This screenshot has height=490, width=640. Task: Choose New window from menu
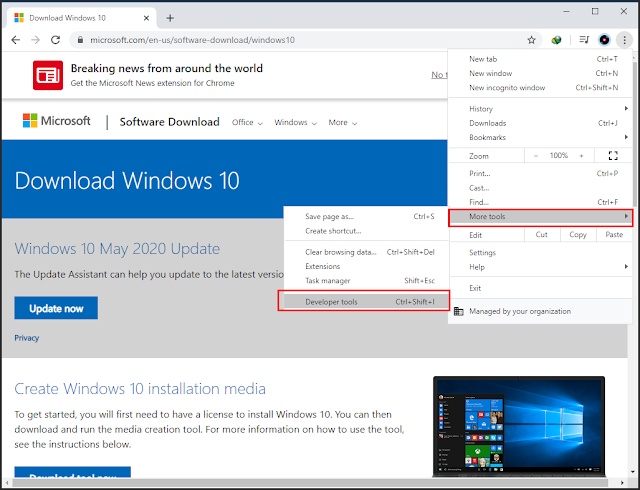pyautogui.click(x=540, y=74)
